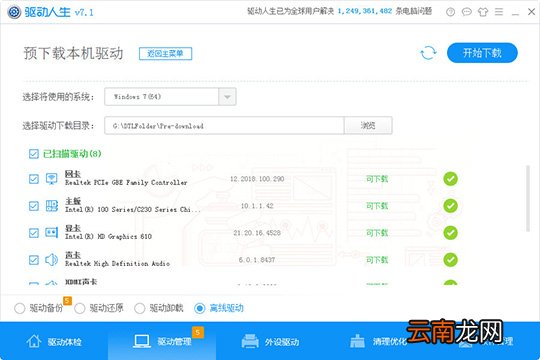The image size is (540, 360).
Task: Select the 驱动卸载 radio button
Action: [139, 308]
